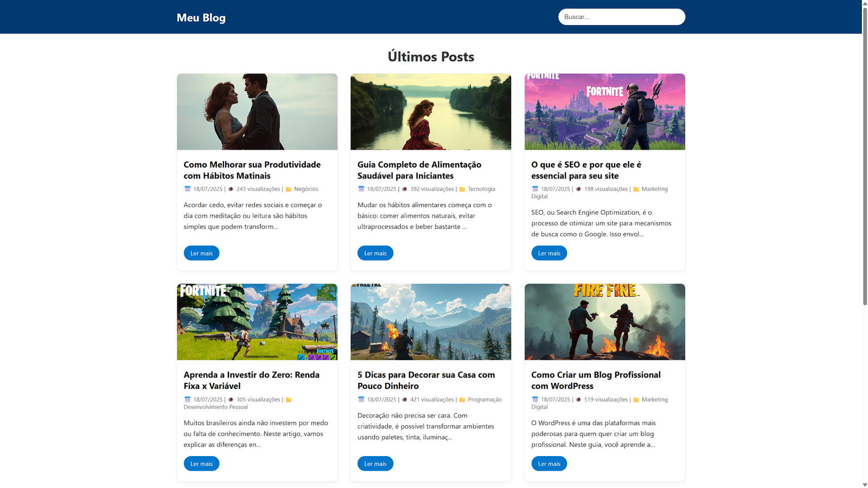The height and width of the screenshot is (488, 868).
Task: Open the Meu Blog home link
Action: 200,17
